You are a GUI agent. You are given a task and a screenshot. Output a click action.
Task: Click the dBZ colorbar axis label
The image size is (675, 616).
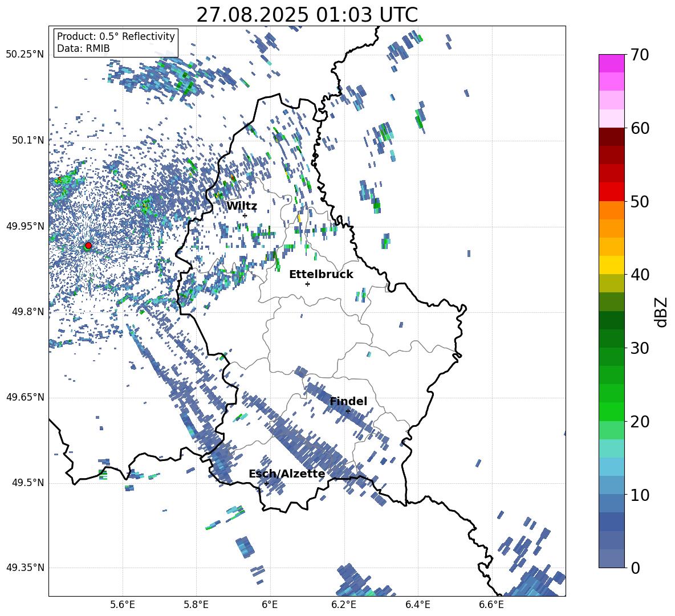tap(662, 312)
